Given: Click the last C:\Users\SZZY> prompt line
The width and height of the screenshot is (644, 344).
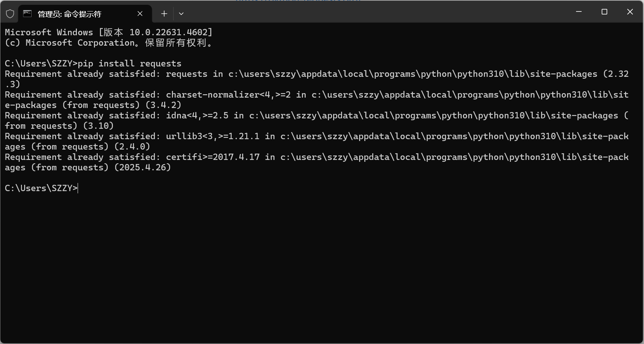Looking at the screenshot, I should (41, 188).
